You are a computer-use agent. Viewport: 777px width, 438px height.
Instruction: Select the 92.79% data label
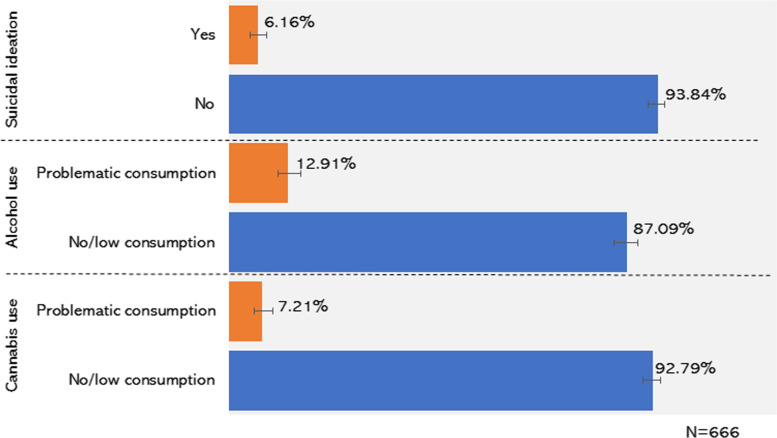point(685,368)
